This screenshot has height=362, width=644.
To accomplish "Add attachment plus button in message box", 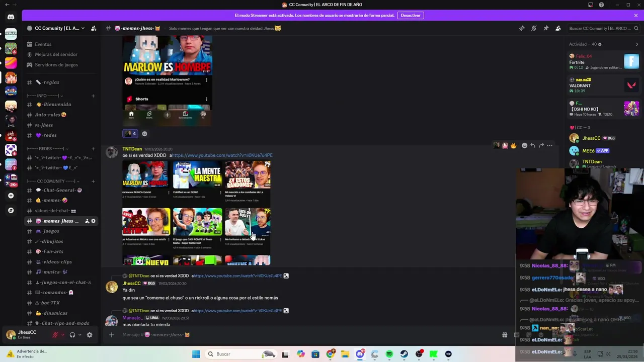I will [112, 335].
